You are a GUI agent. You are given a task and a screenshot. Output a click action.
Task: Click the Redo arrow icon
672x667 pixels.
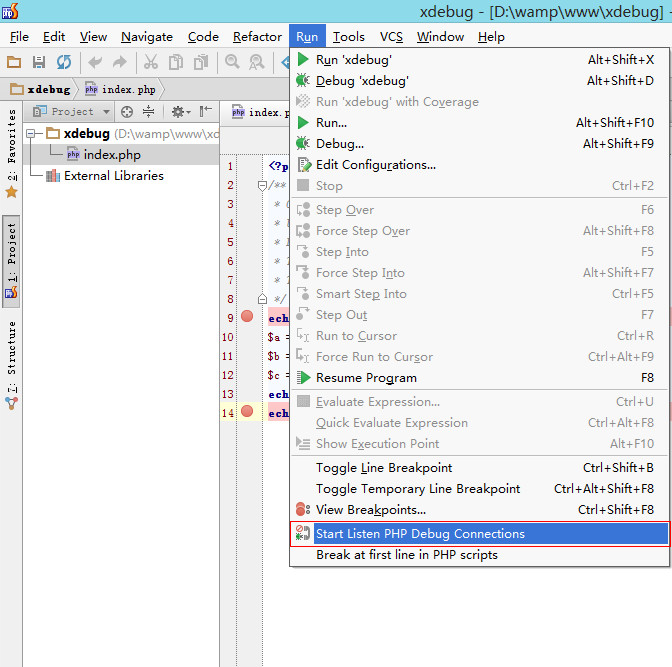(120, 62)
